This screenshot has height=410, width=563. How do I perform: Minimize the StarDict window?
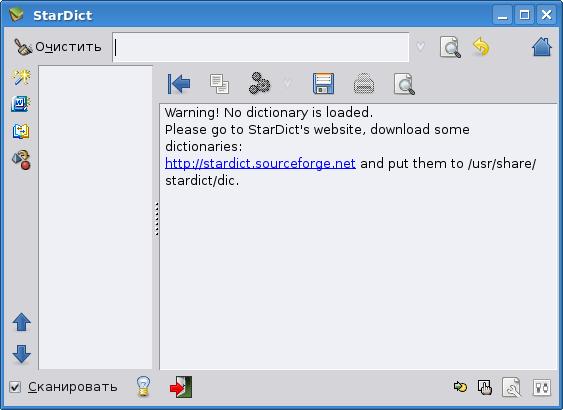click(x=502, y=15)
